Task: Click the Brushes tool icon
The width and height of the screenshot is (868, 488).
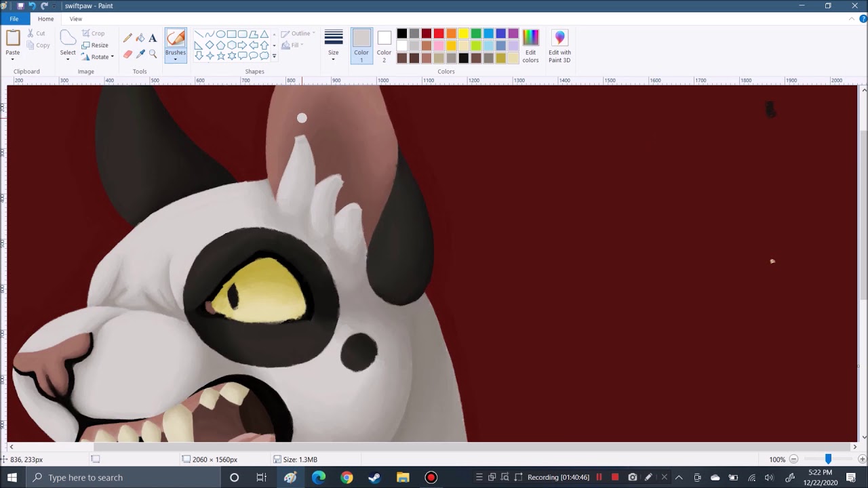Action: (x=176, y=39)
